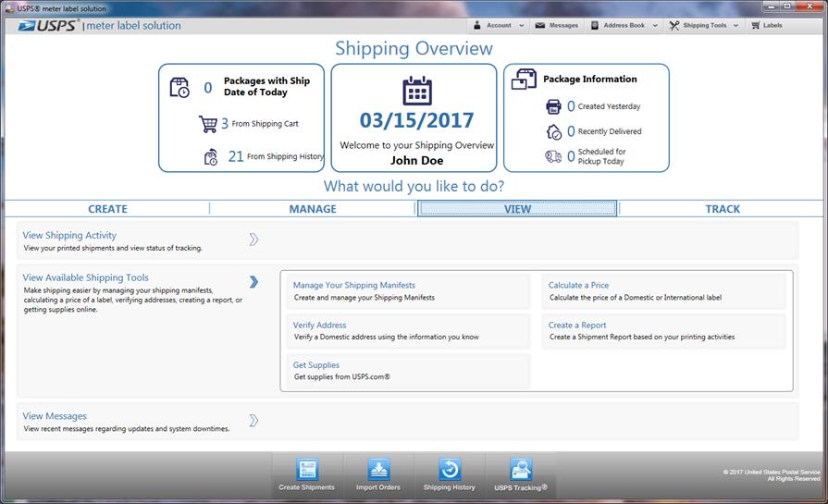The image size is (828, 504).
Task: Click 'What would you like to do?' heading
Action: coord(414,186)
